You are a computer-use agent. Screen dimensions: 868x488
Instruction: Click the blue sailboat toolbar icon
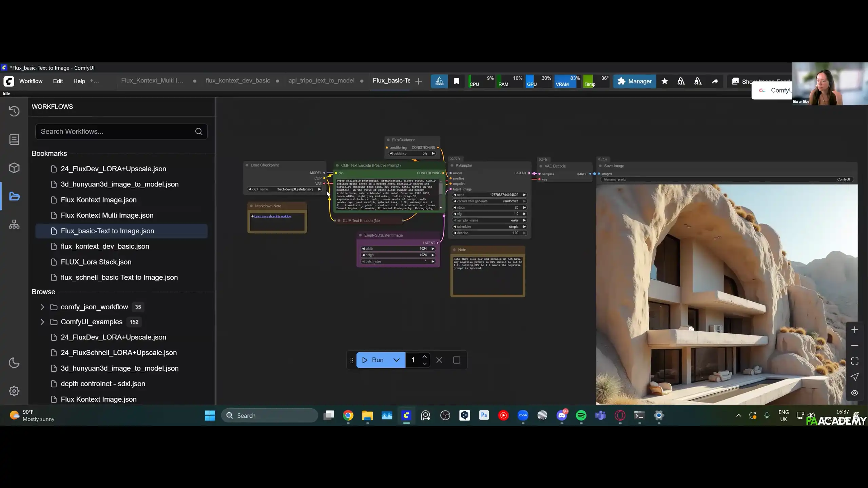click(439, 81)
